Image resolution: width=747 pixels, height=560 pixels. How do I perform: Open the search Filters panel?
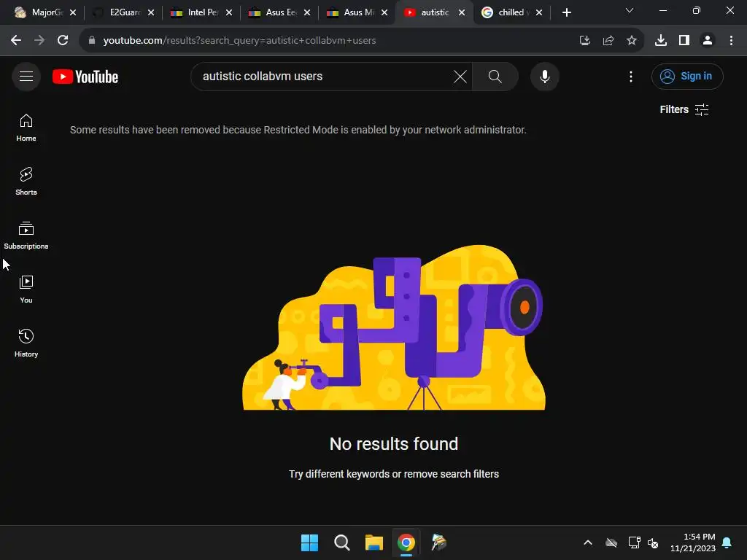[x=684, y=109]
